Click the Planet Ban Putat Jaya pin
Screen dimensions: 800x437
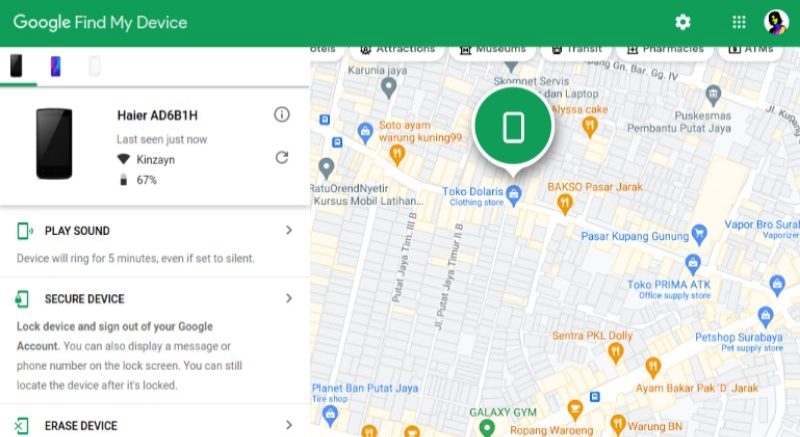(331, 416)
